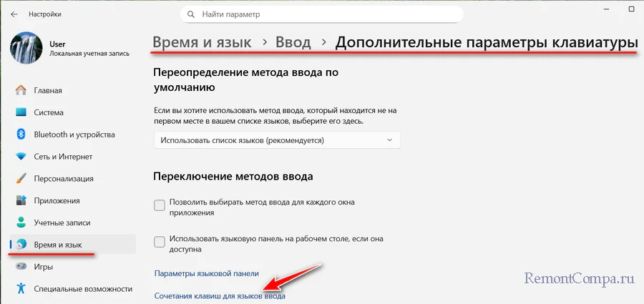Open Сочетания клавиш для языков ввода link
The image size is (644, 304).
(220, 295)
